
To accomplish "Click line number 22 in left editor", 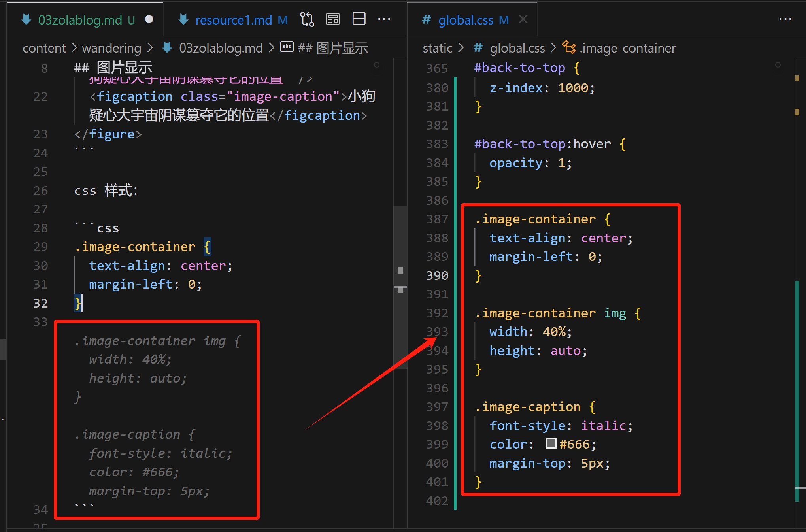I will 40,96.
